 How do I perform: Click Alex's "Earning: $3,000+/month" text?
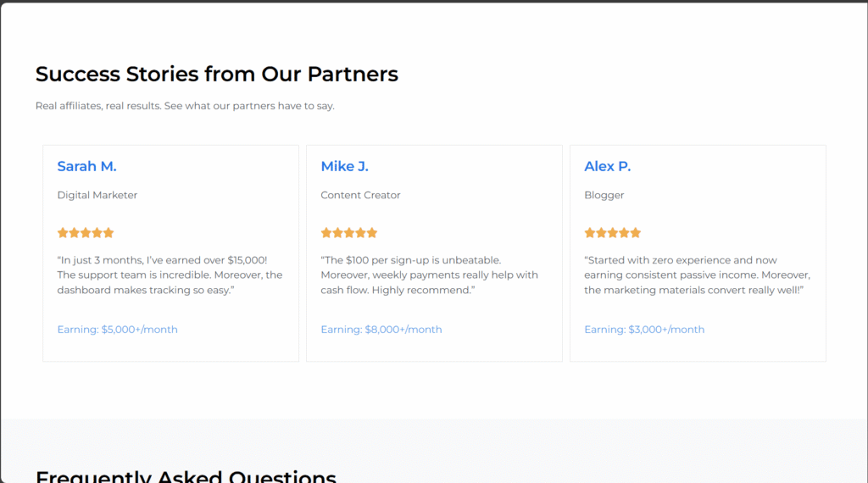(x=644, y=330)
